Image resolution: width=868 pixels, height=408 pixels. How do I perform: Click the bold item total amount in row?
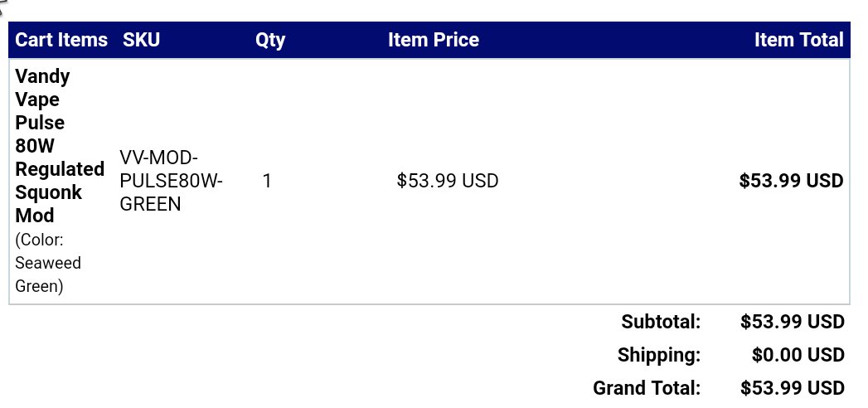791,181
